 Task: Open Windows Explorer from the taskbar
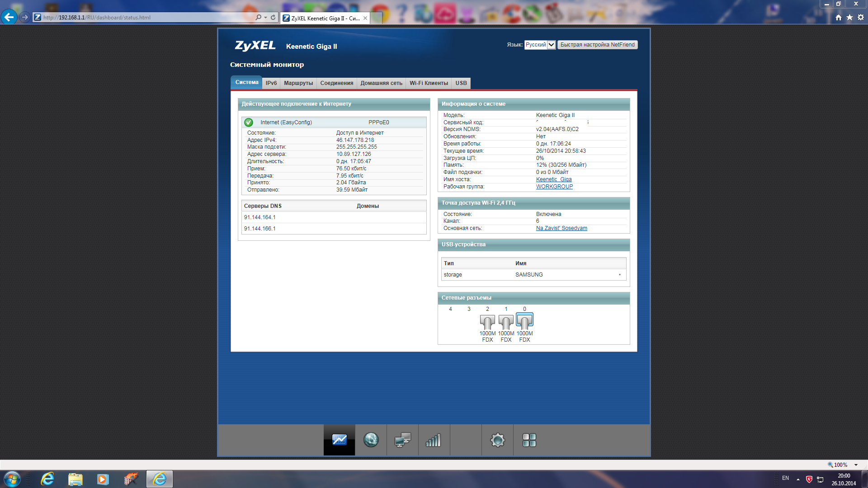75,479
